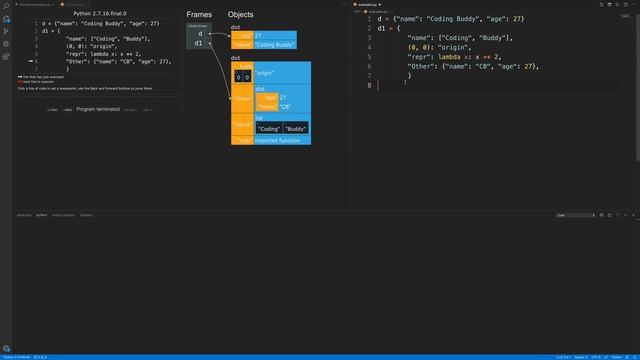Click the tuple 0 0 key cell

pos(243,77)
